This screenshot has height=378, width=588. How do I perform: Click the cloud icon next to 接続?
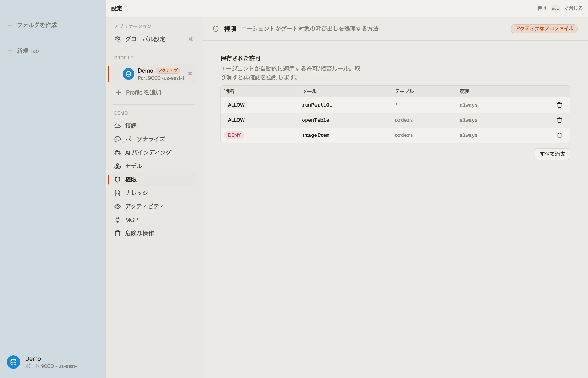point(118,126)
